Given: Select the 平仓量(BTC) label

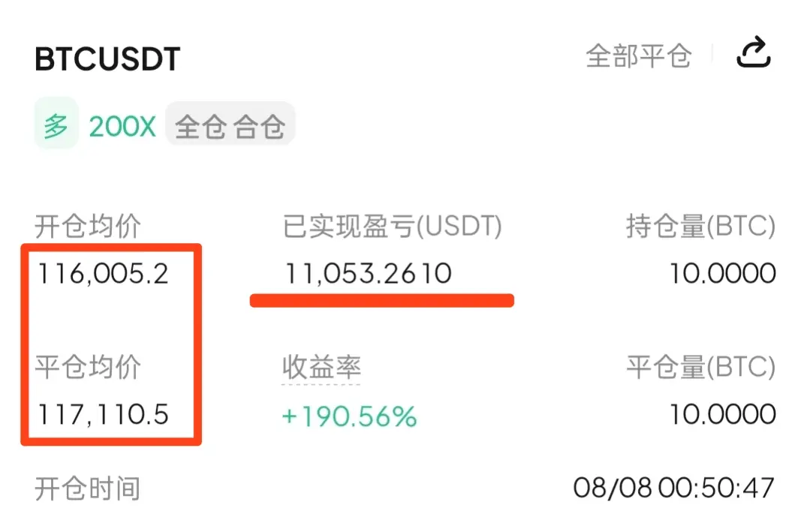Looking at the screenshot, I should pyautogui.click(x=700, y=367).
